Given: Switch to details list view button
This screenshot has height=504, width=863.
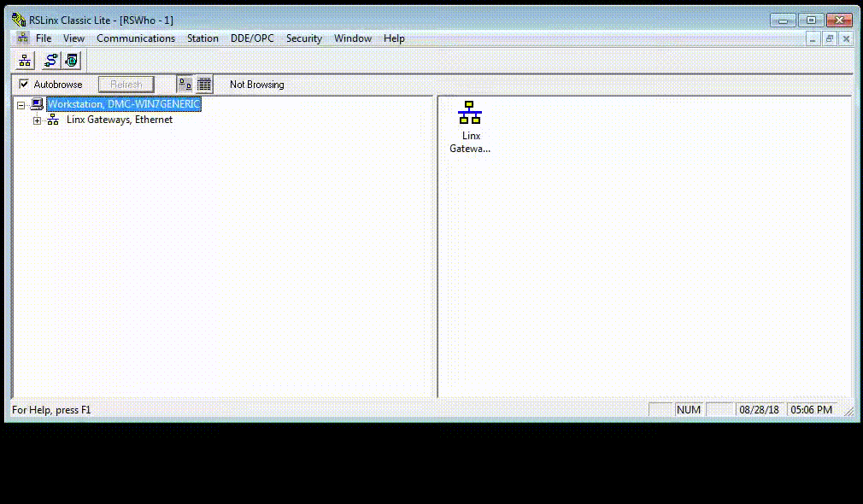Looking at the screenshot, I should (204, 85).
